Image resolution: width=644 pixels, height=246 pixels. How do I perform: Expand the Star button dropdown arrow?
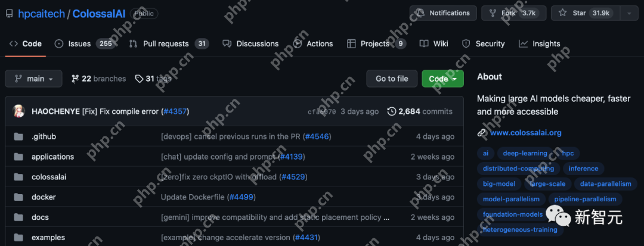[x=629, y=13]
